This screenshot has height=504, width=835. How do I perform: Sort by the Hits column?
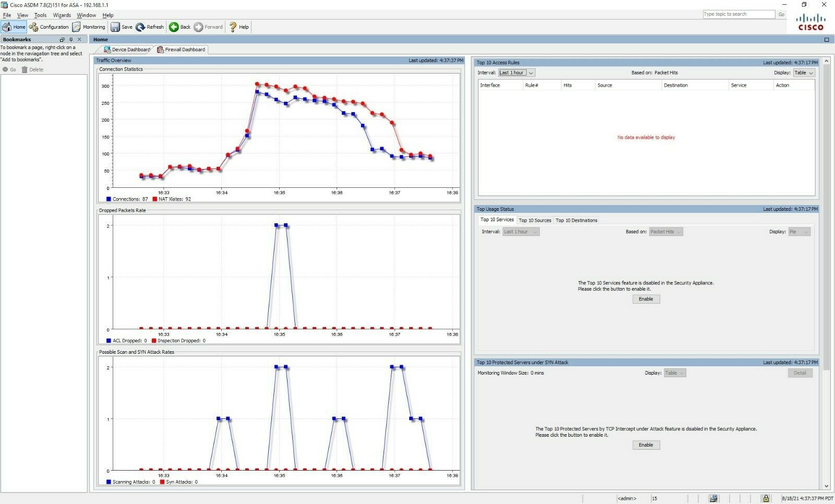point(578,85)
